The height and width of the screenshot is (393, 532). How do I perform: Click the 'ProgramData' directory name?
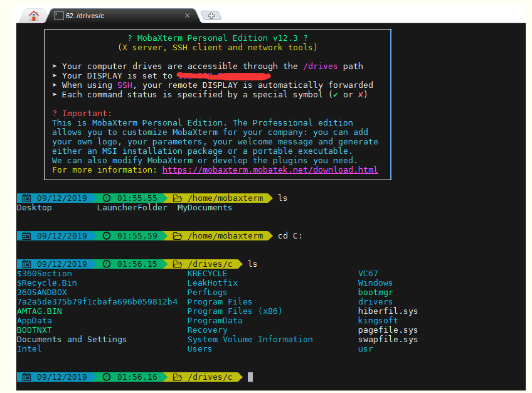215,321
